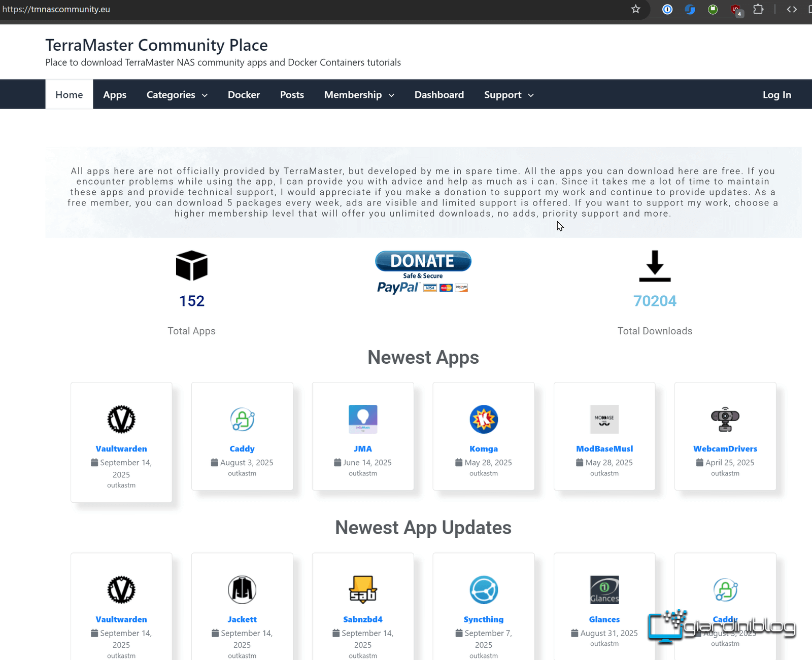Open the Komga app link
The width and height of the screenshot is (812, 660).
484,449
